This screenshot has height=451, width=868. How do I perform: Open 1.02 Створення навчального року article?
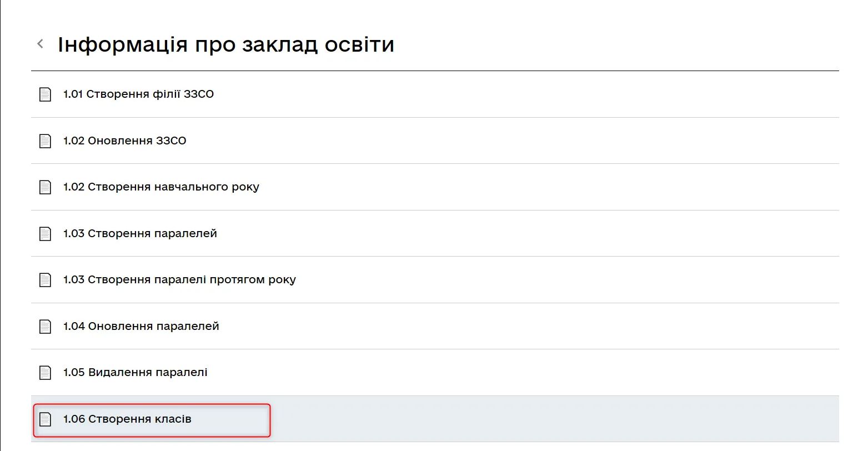[x=161, y=187]
